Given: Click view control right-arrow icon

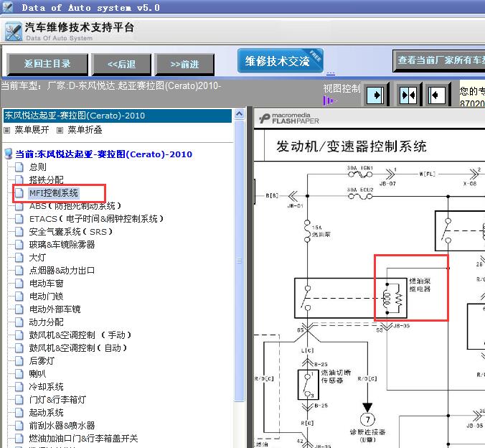Looking at the screenshot, I should [x=376, y=95].
